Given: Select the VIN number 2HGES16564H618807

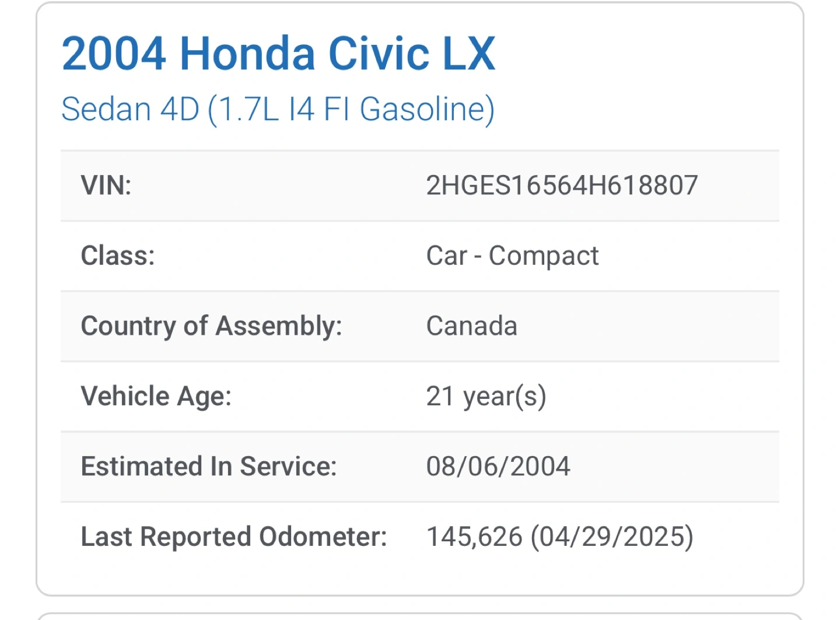Looking at the screenshot, I should 562,185.
